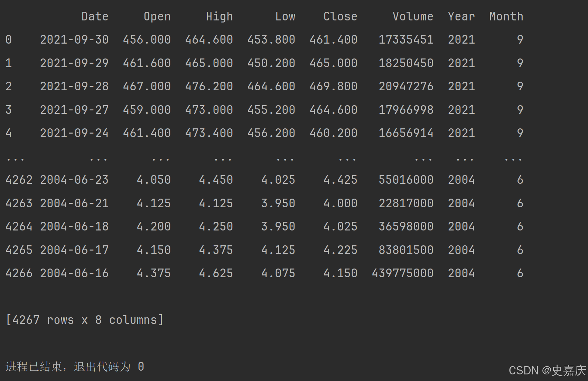
Task: Click row index 4263
Action: pos(19,203)
